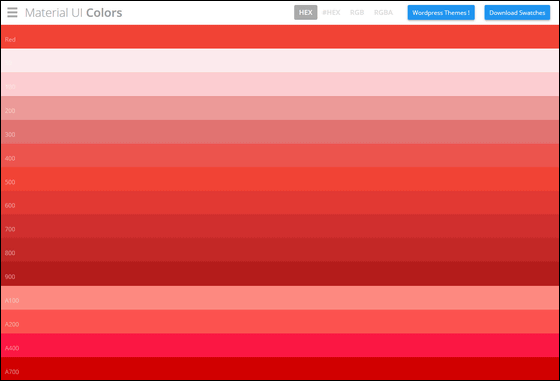The height and width of the screenshot is (381, 560).
Task: Click the Wordpress Themes button
Action: coord(441,12)
